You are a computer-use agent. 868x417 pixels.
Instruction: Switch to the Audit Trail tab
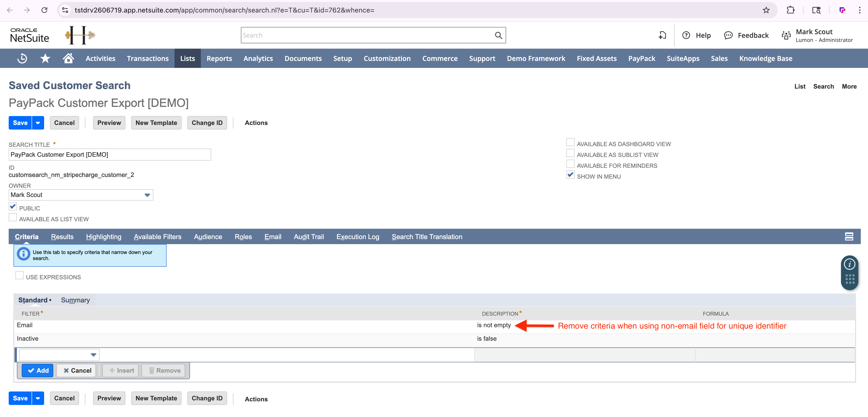click(x=309, y=237)
